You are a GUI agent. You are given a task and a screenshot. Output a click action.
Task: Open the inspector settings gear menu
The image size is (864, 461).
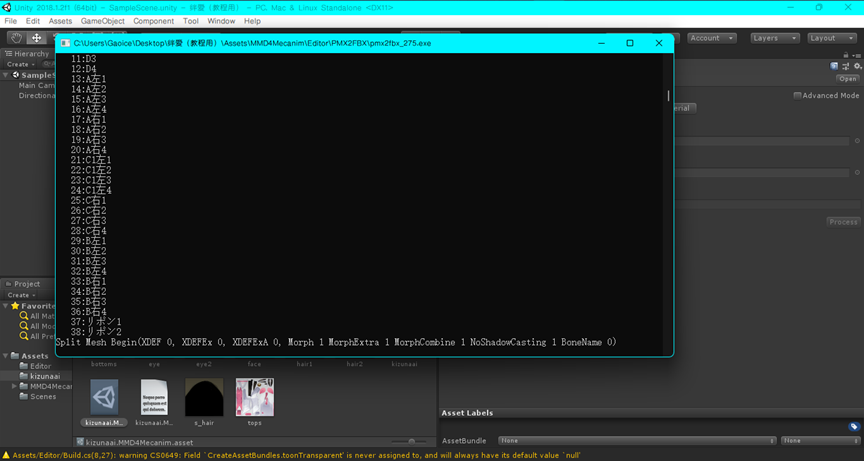[x=857, y=66]
